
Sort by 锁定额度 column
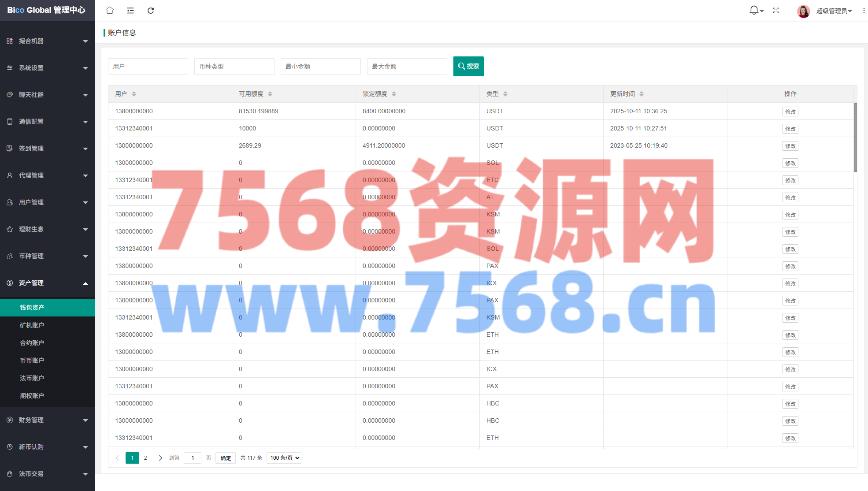click(394, 94)
